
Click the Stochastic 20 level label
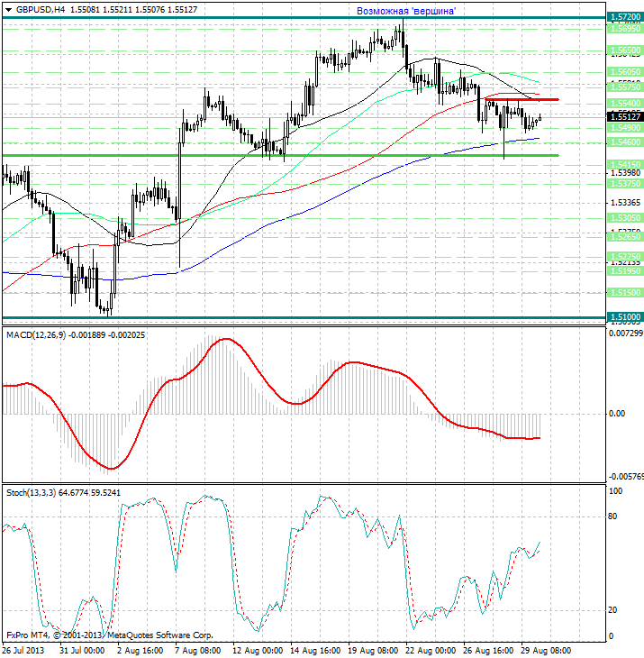pyautogui.click(x=612, y=609)
